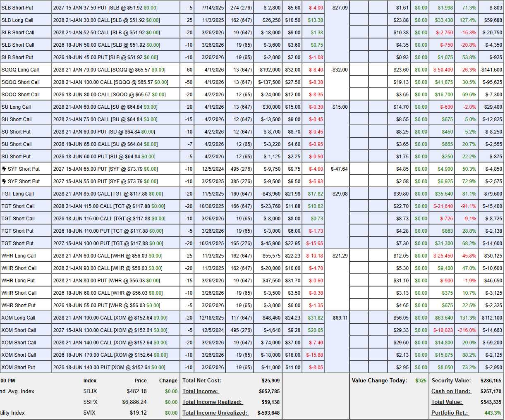Click lightning bolt icon on SYF 55.00 put row
This screenshot has height=420, width=505.
4,181
